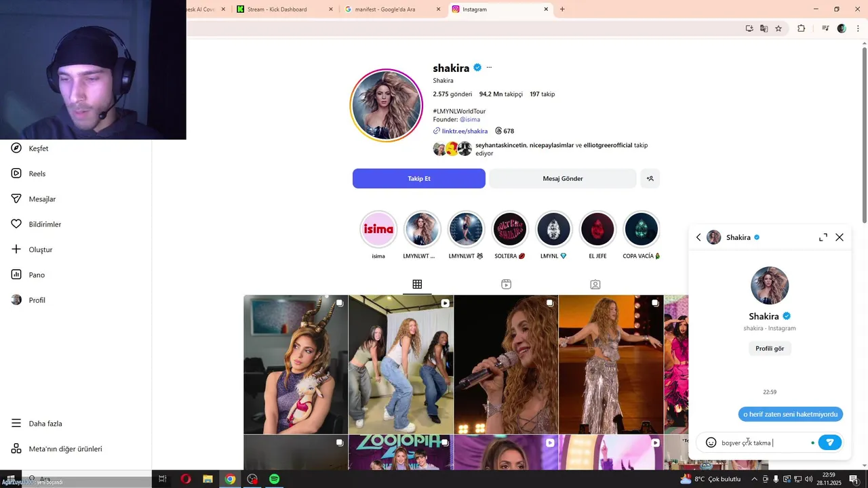
Task: Open the Chrome three-dot menu
Action: point(856,28)
